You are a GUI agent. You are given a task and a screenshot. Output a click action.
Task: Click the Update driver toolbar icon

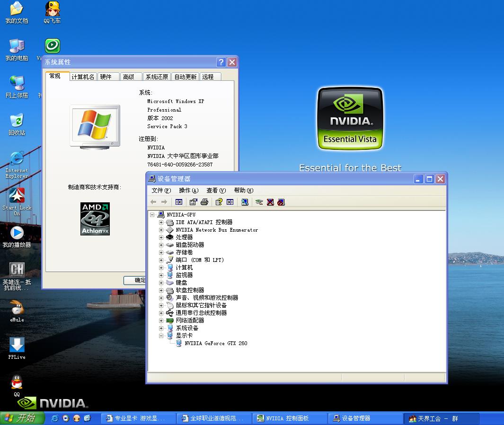[259, 202]
